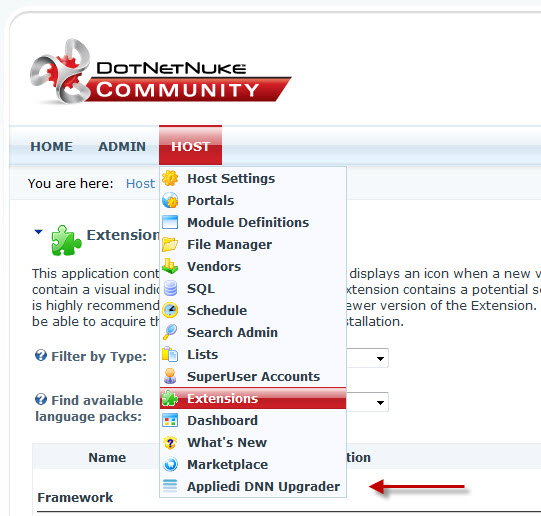
Task: Open Schedule menu entry
Action: pos(253,310)
